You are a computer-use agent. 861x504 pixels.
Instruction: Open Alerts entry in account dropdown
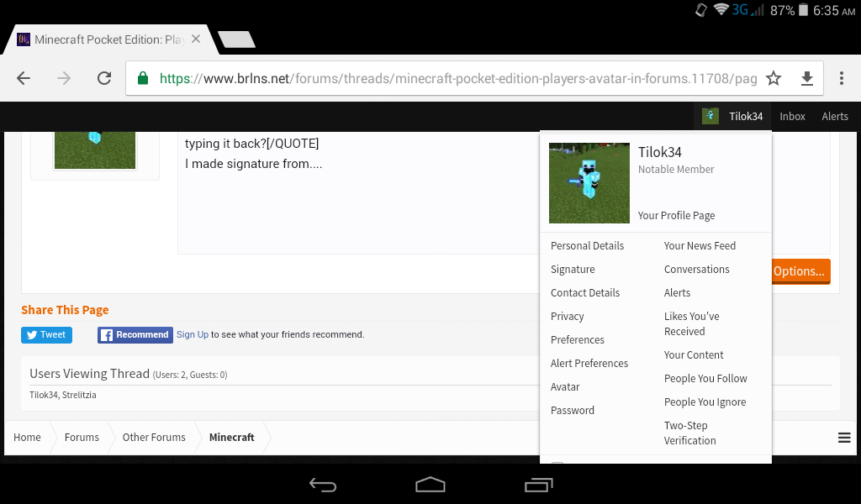677,293
